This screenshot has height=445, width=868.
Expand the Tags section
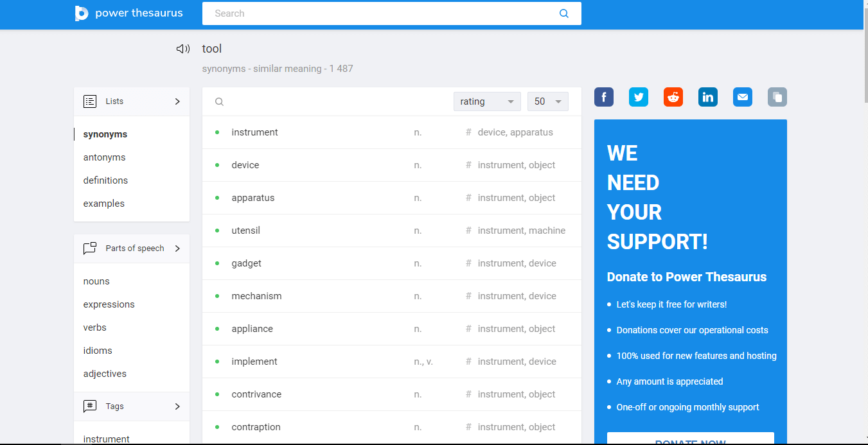pyautogui.click(x=177, y=406)
